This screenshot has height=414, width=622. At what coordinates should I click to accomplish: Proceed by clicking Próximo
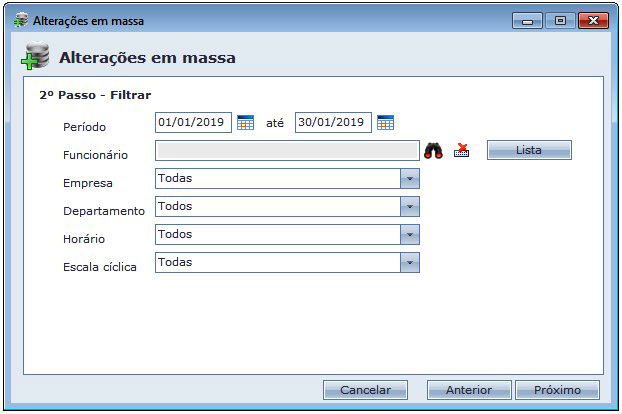pyautogui.click(x=557, y=390)
